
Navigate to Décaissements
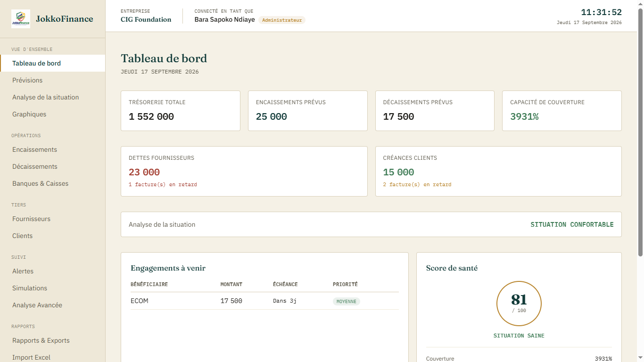53,166
